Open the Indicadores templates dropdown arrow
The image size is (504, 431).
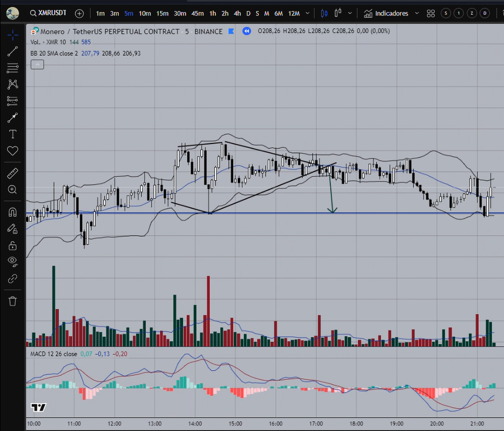(x=417, y=13)
